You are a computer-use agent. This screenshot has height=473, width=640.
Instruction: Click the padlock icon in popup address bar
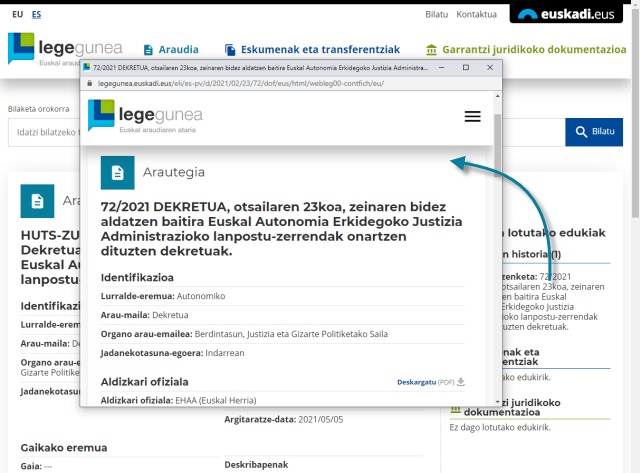pyautogui.click(x=91, y=84)
